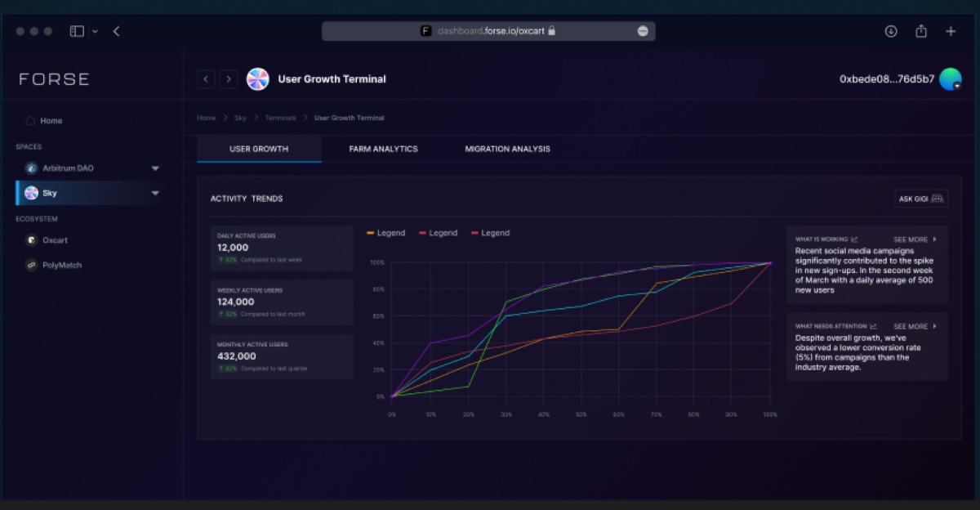Image resolution: width=980 pixels, height=510 pixels.
Task: Click the 432,000 monthly users value
Action: [236, 356]
